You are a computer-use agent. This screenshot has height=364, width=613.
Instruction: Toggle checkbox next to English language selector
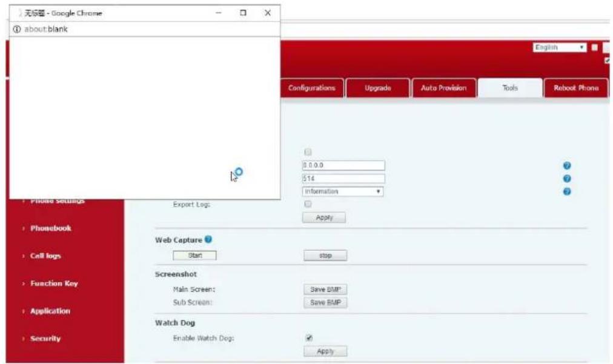coord(595,47)
